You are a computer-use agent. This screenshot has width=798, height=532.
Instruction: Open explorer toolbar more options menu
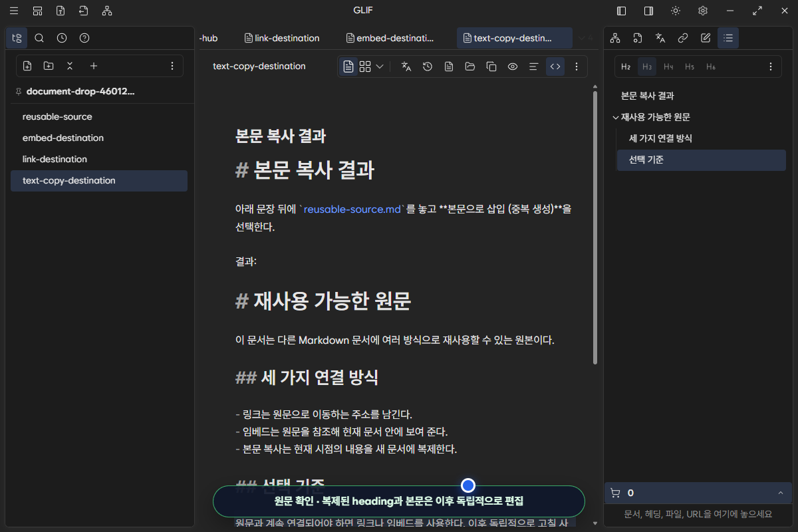(x=172, y=66)
